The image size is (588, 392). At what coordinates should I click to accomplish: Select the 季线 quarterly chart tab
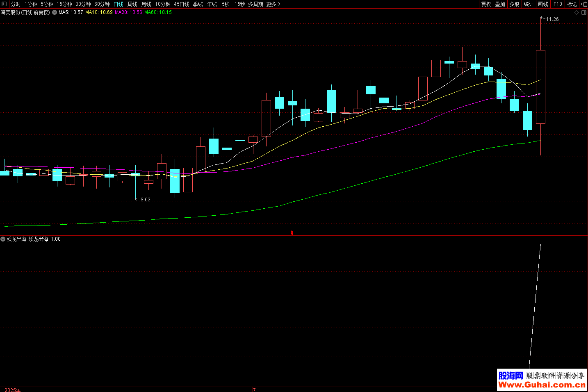point(198,4)
